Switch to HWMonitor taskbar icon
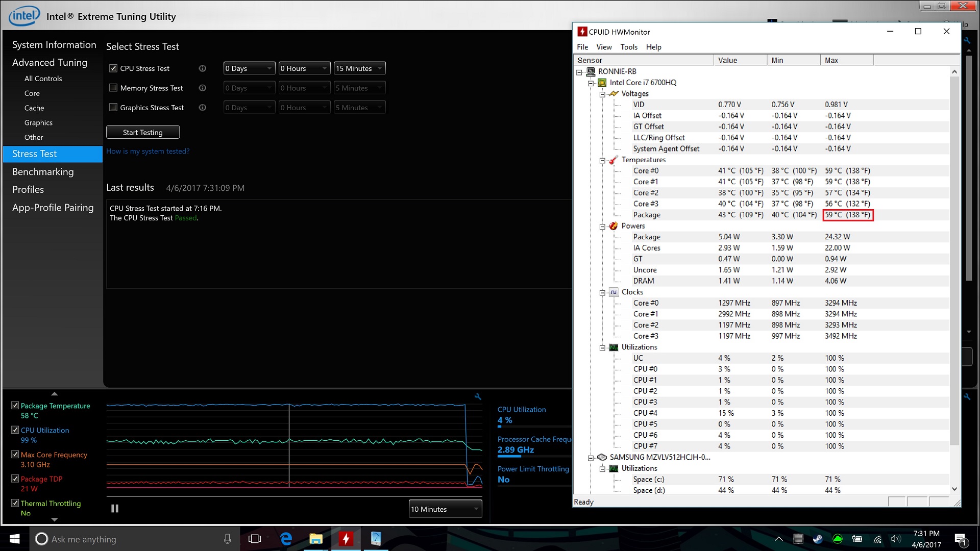The height and width of the screenshot is (551, 980). point(346,539)
